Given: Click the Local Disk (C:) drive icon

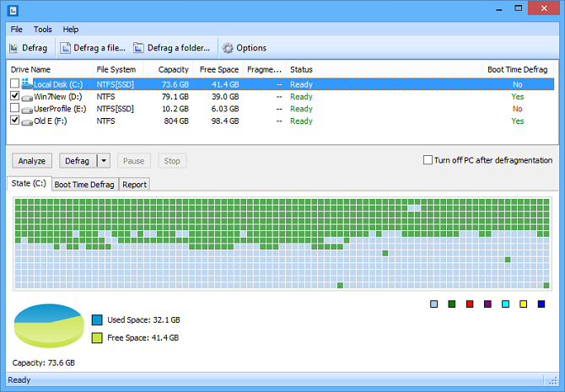Looking at the screenshot, I should coord(26,84).
